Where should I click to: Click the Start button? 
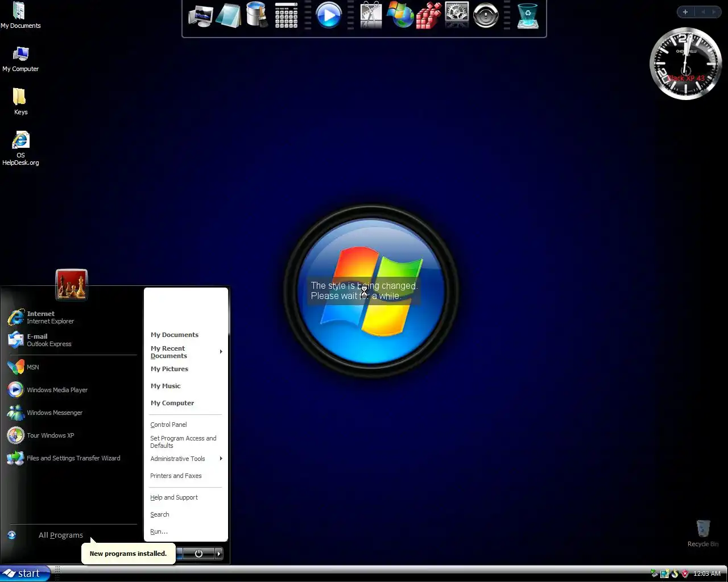click(25, 573)
